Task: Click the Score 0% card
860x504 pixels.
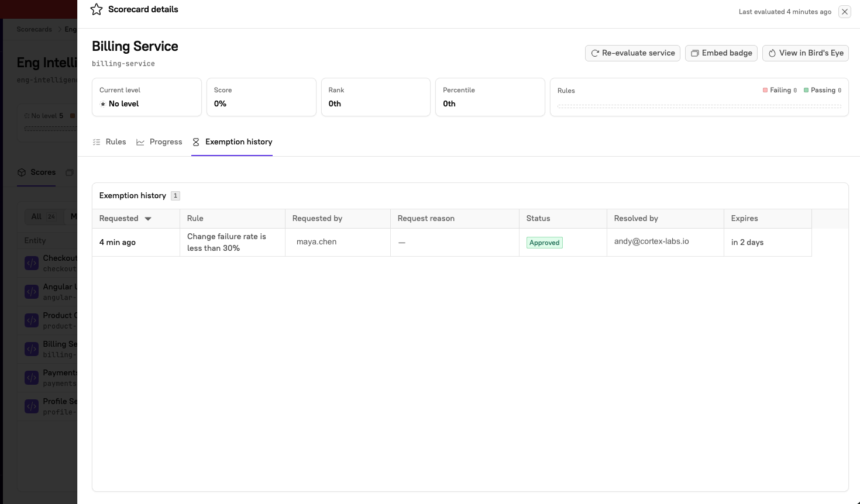Action: 262,97
